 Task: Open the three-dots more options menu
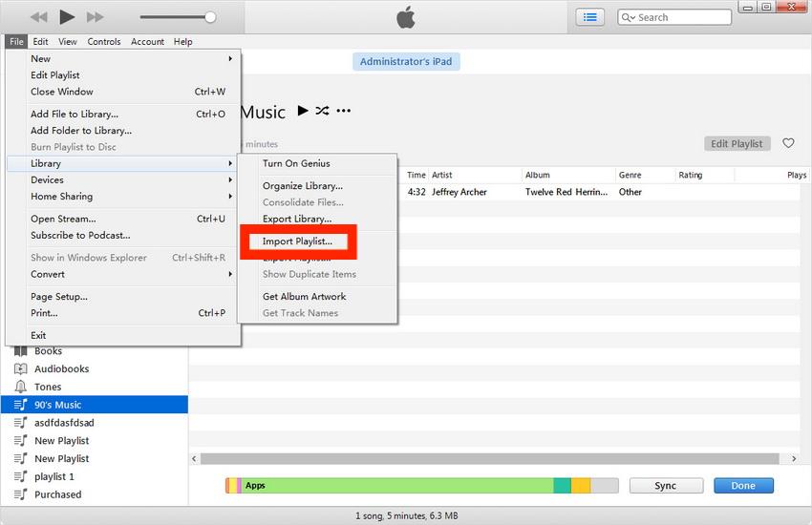(x=343, y=110)
